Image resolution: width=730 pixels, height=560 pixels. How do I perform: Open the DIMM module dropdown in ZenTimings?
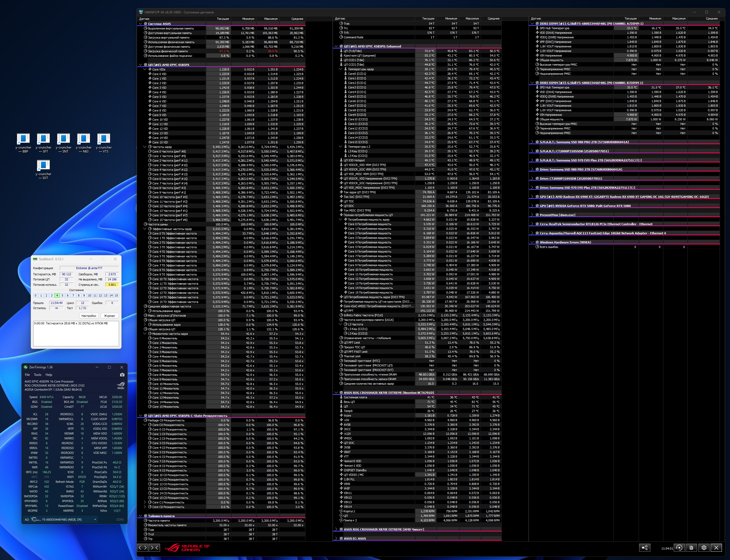click(95, 519)
